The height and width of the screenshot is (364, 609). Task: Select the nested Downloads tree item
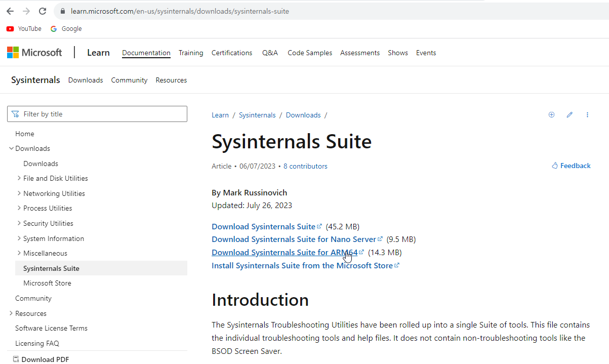(40, 164)
